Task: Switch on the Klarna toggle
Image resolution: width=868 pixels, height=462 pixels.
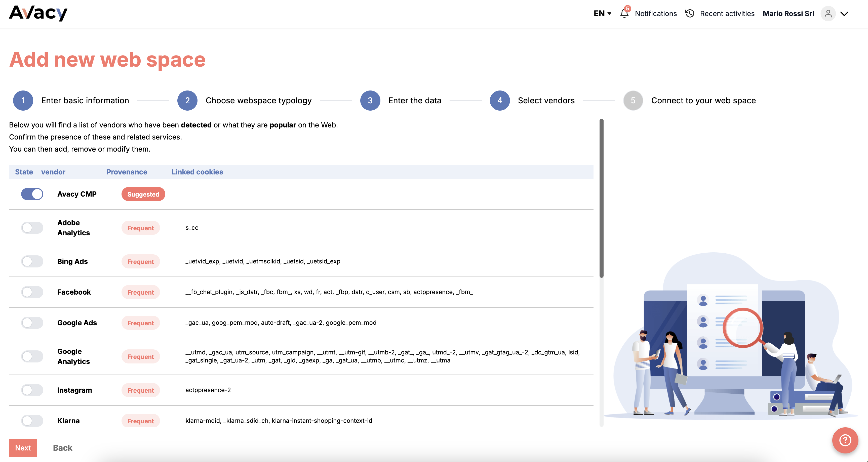Action: pyautogui.click(x=32, y=421)
